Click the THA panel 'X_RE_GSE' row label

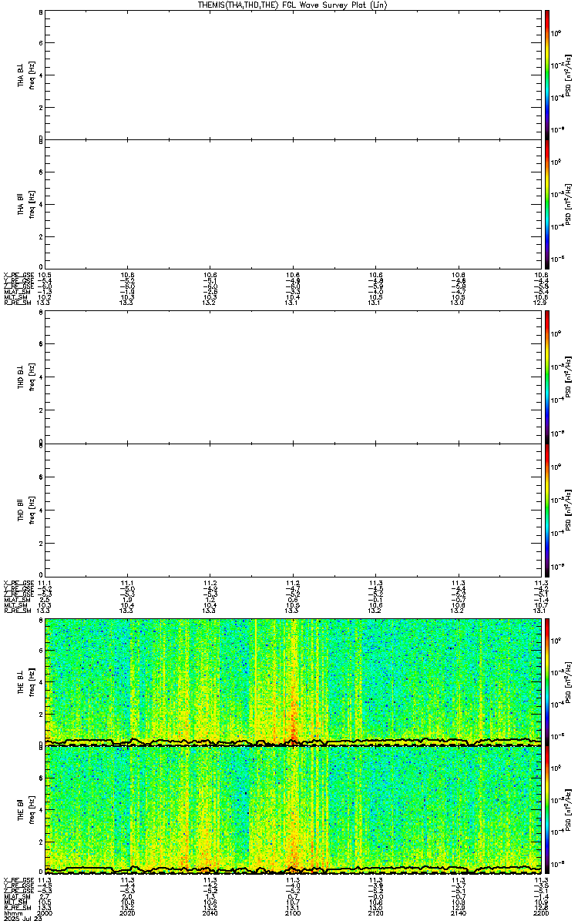(18, 274)
